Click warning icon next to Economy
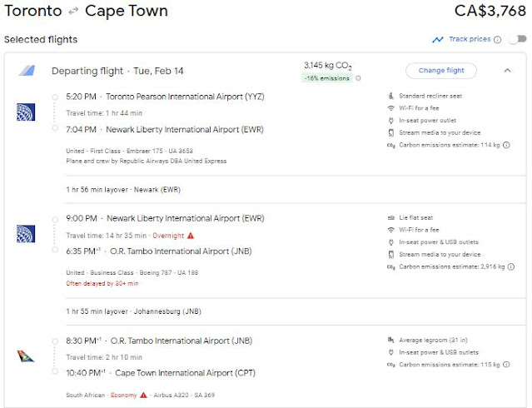The width and height of the screenshot is (532, 408). pyautogui.click(x=144, y=395)
